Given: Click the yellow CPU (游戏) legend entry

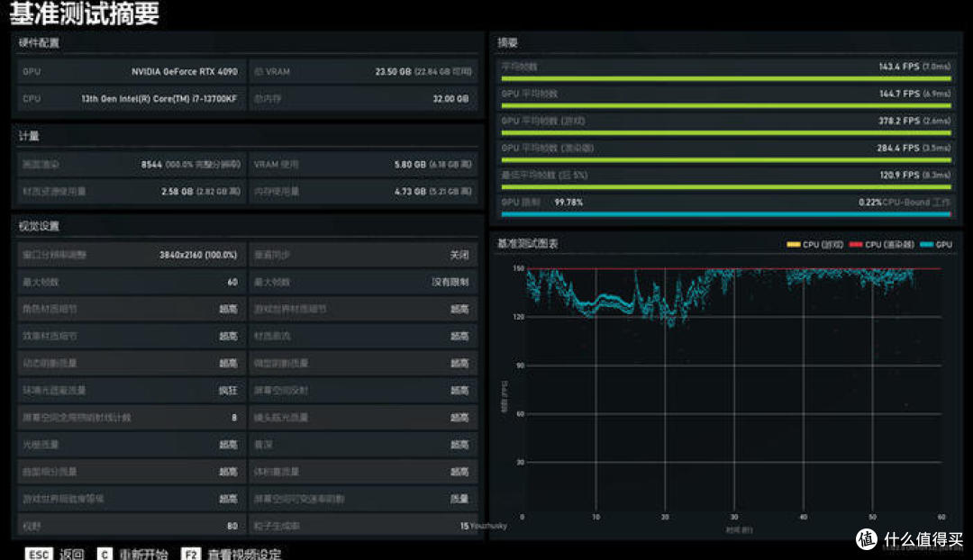Looking at the screenshot, I should click(814, 245).
